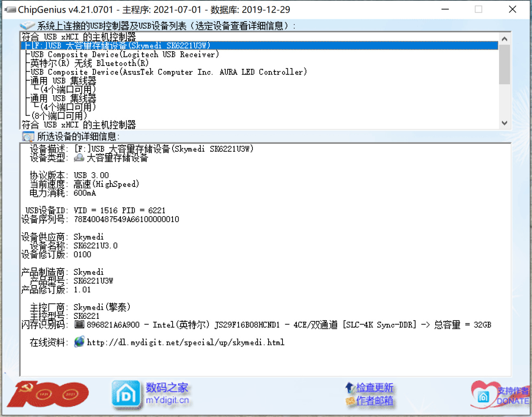Open the skymedi.html online resource link

pyautogui.click(x=186, y=342)
